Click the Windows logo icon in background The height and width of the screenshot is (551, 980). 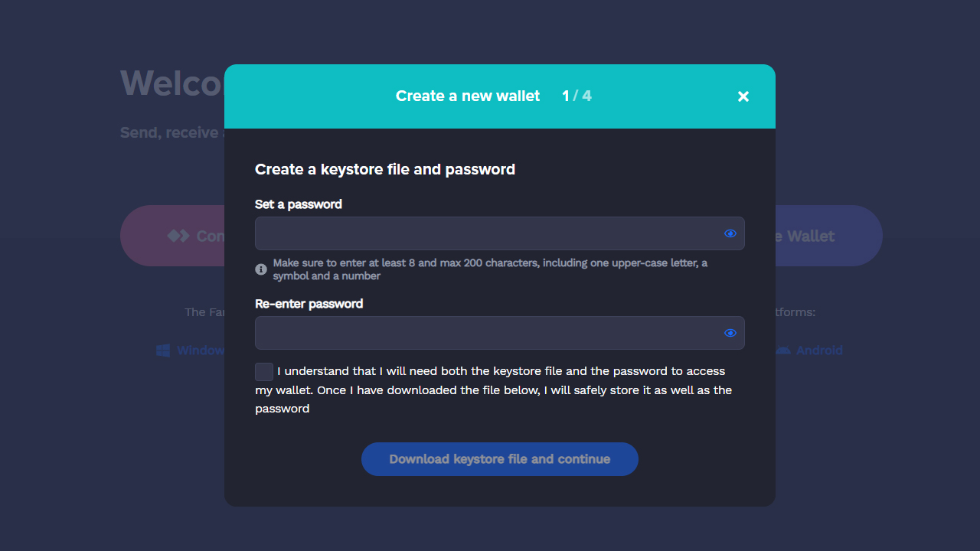163,350
